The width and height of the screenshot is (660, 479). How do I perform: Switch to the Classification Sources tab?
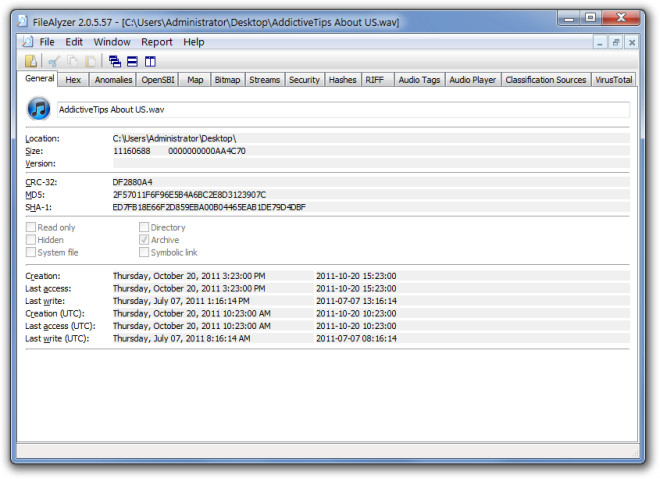click(x=546, y=80)
